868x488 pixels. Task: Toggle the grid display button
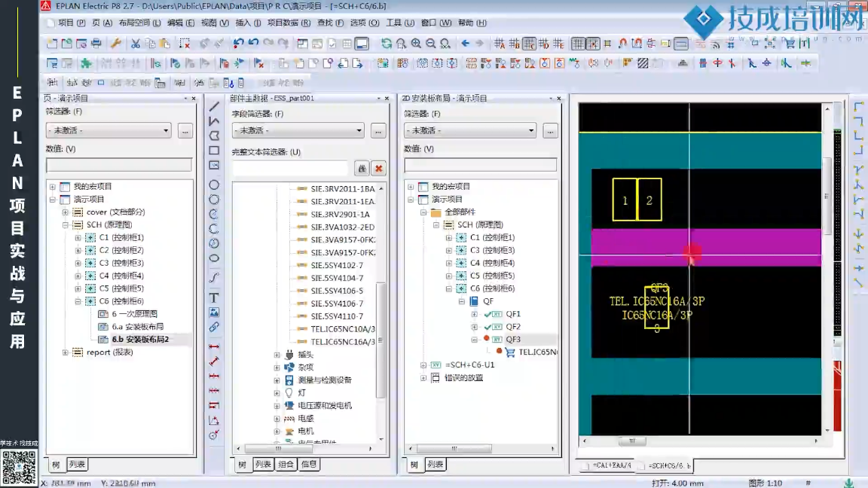578,43
